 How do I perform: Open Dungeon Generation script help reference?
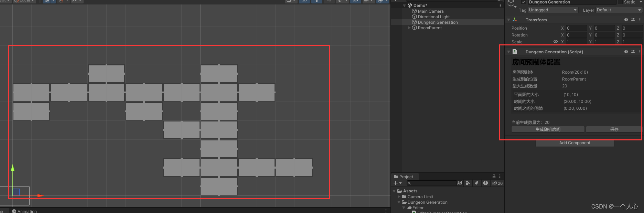626,52
